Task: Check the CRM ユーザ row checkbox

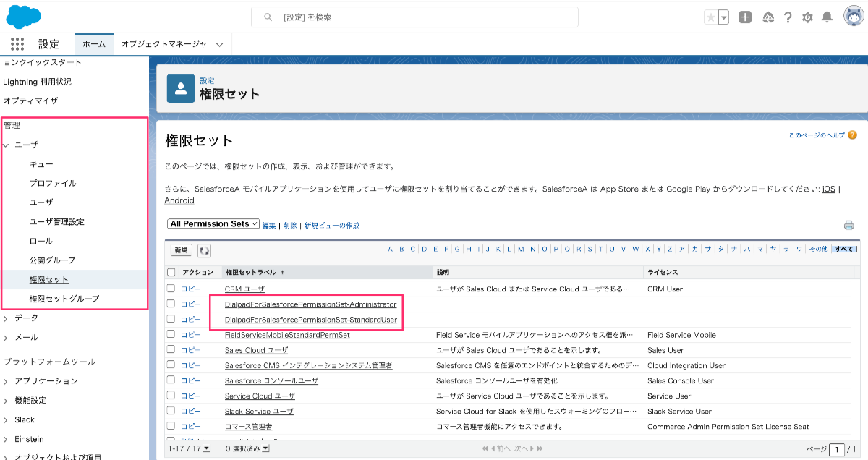Action: coord(171,289)
